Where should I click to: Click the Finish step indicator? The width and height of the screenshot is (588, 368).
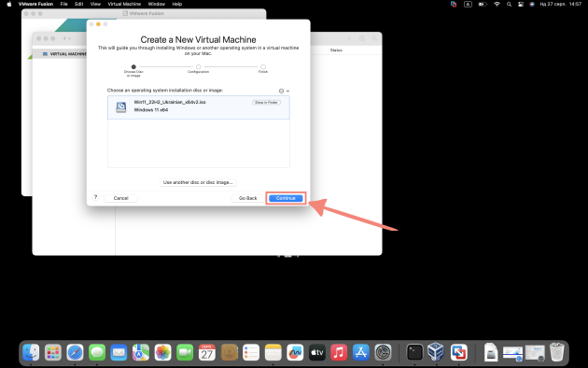263,68
